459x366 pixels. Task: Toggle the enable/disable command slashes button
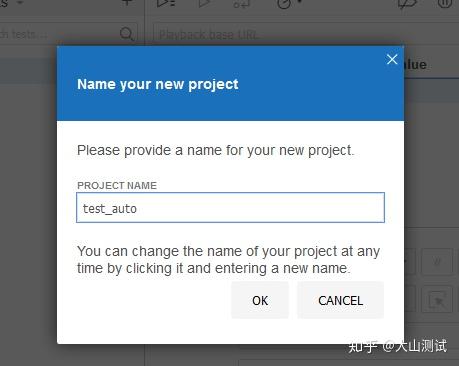437,261
